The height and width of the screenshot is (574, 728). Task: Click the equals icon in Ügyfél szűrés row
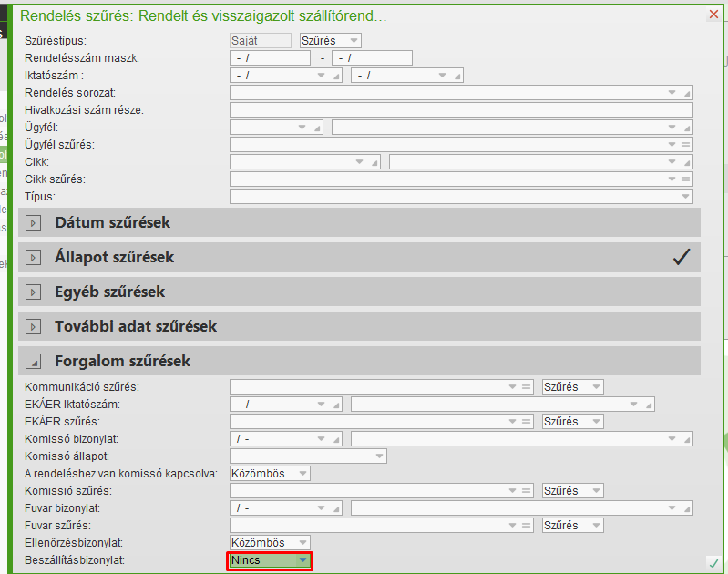point(686,145)
